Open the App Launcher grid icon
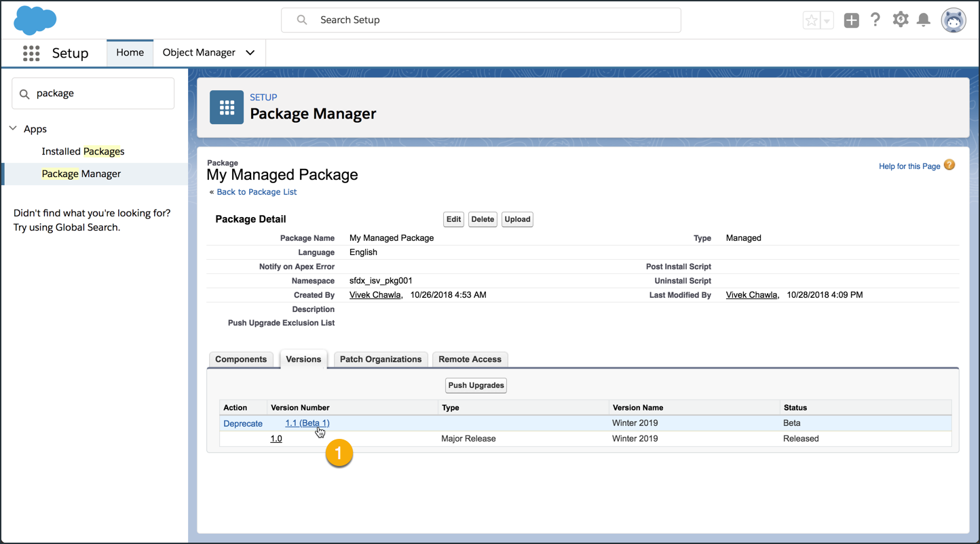The width and height of the screenshot is (980, 544). (x=31, y=53)
